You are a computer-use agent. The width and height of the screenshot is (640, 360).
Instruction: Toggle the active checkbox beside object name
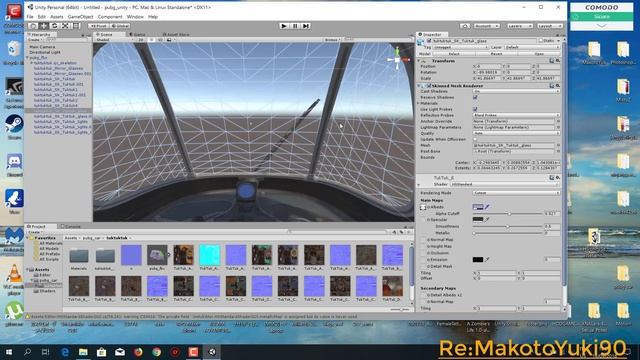point(429,41)
